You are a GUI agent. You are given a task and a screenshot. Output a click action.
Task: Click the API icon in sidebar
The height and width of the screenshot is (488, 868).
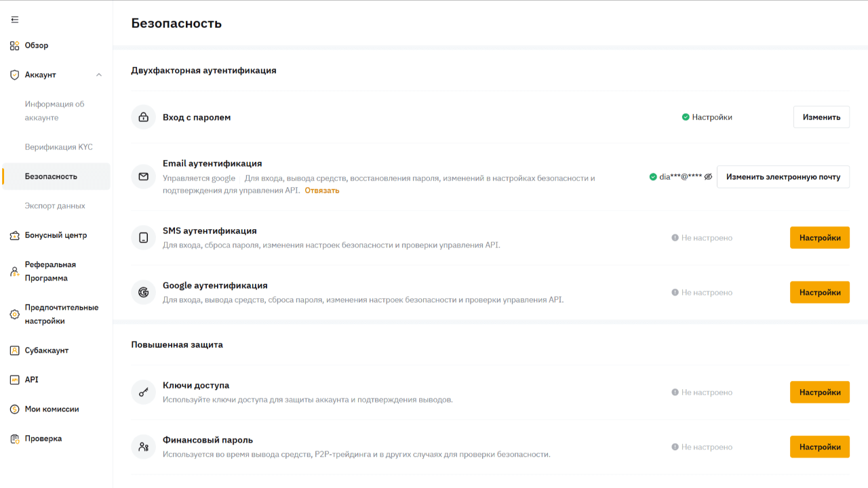click(x=15, y=380)
